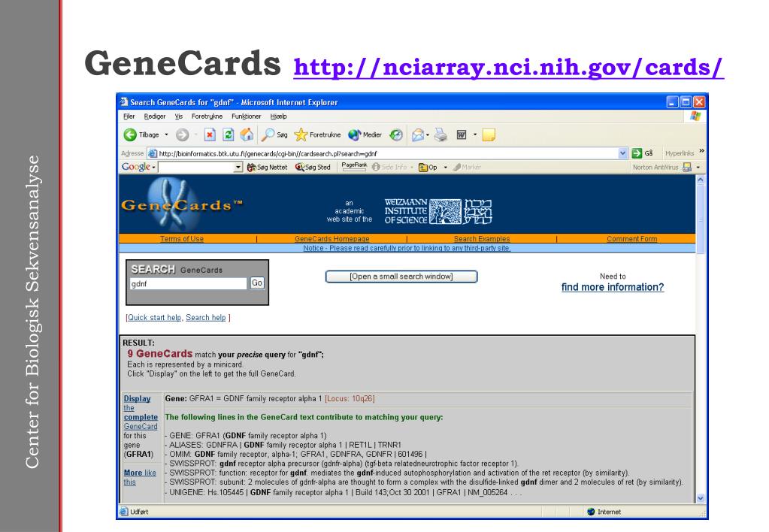
Task: Open the Rediger menu
Action: (x=155, y=116)
